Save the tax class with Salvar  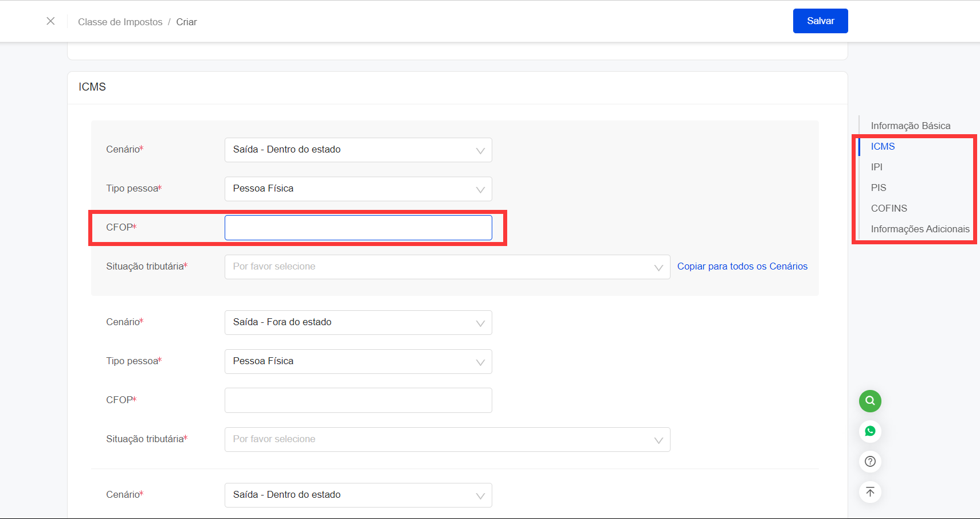point(820,21)
